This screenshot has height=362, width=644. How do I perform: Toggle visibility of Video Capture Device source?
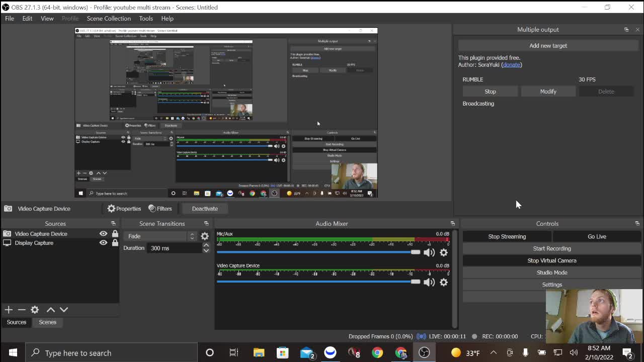103,234
